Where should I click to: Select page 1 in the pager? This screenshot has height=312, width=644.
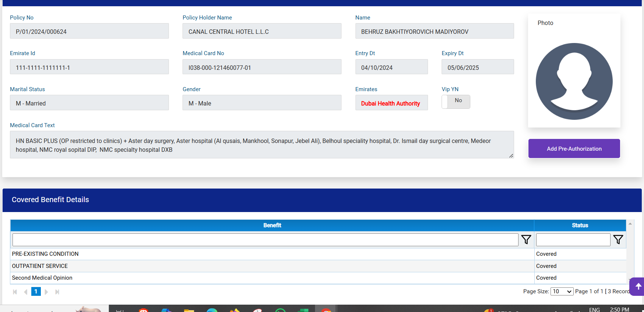[x=36, y=291]
